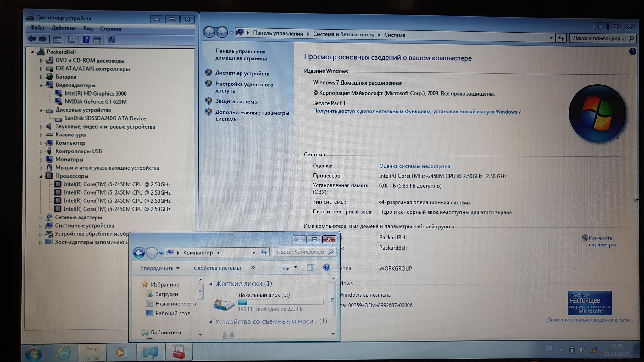The height and width of the screenshot is (362, 644).
Task: Click the Explorer help question mark icon
Action: 326,267
